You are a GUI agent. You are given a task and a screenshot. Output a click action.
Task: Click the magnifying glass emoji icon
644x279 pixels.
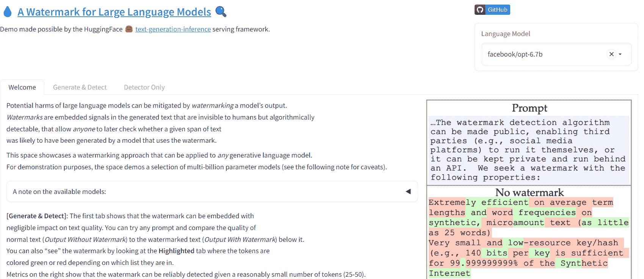pos(221,12)
